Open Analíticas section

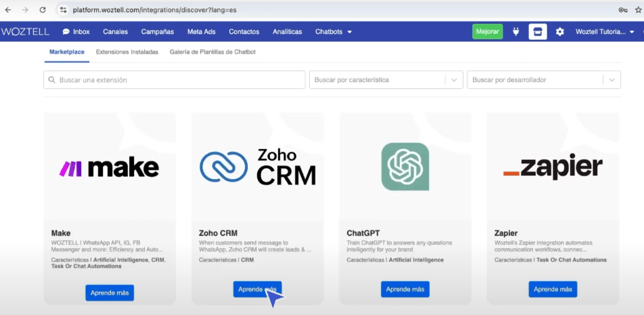click(287, 32)
